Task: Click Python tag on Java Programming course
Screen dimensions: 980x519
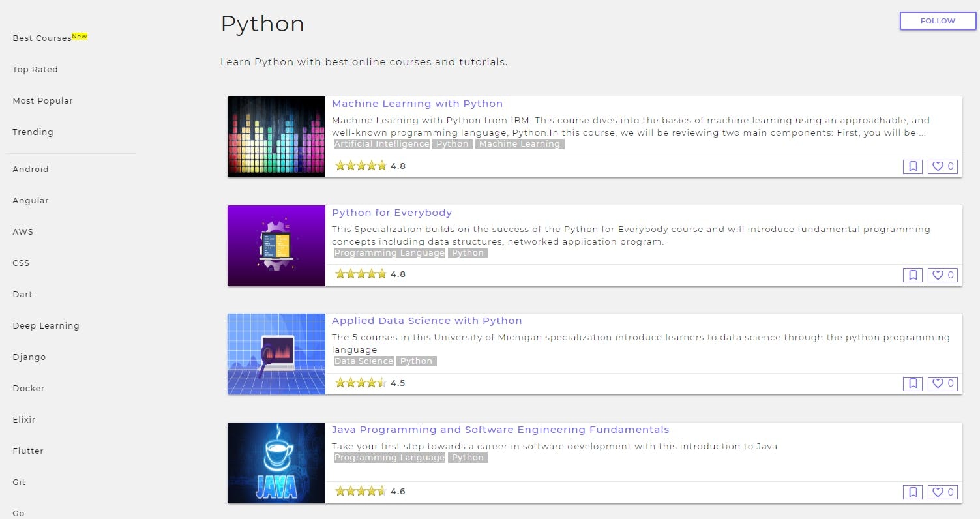Action: coord(468,458)
